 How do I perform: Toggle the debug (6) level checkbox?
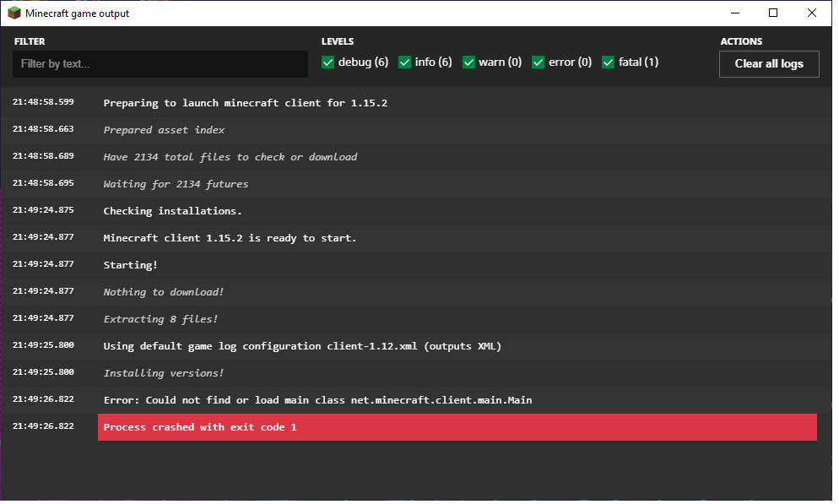(x=328, y=62)
